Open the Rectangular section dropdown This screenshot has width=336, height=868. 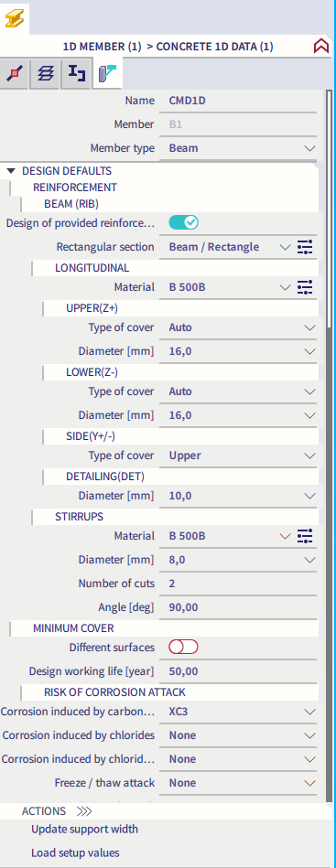(x=225, y=247)
